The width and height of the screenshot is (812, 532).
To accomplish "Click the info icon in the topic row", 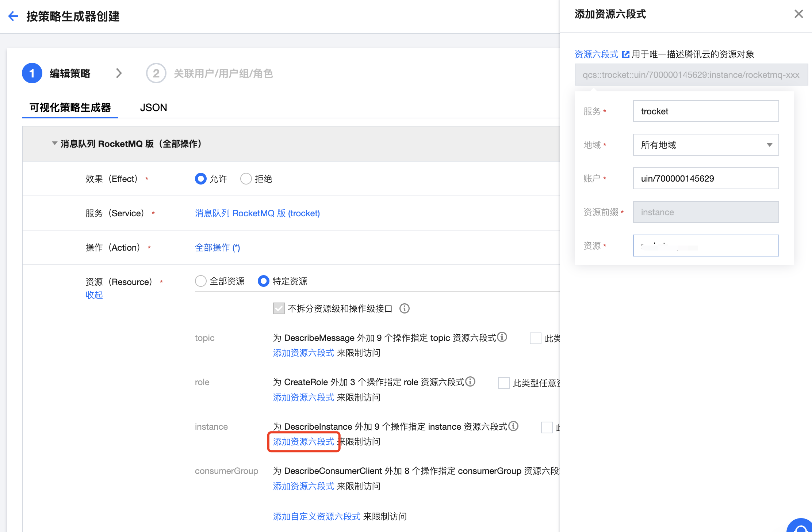I will tap(502, 337).
